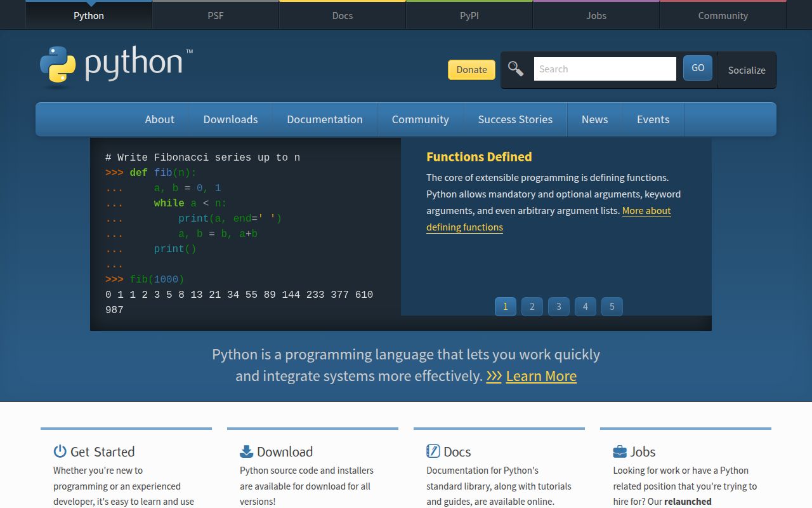Open the Community tab in top bar
812x508 pixels.
[x=723, y=15]
